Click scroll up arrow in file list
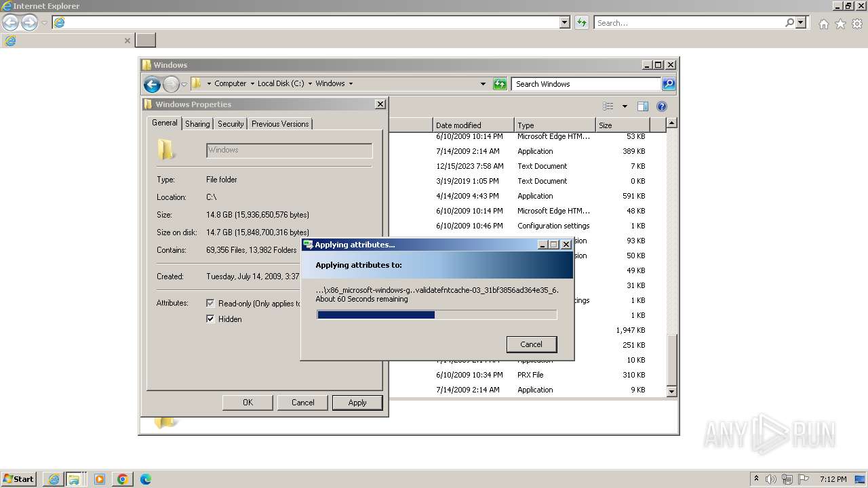The width and height of the screenshot is (868, 488). click(671, 123)
